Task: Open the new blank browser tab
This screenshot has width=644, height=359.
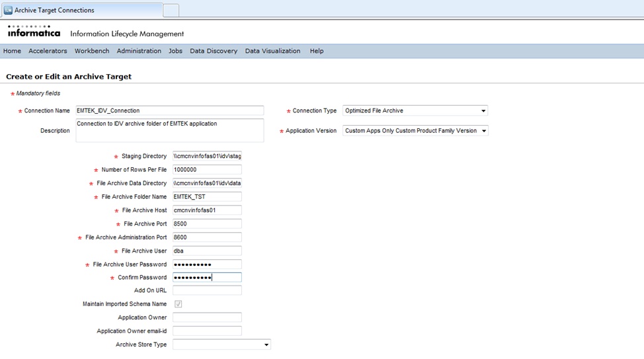Action: (x=171, y=11)
